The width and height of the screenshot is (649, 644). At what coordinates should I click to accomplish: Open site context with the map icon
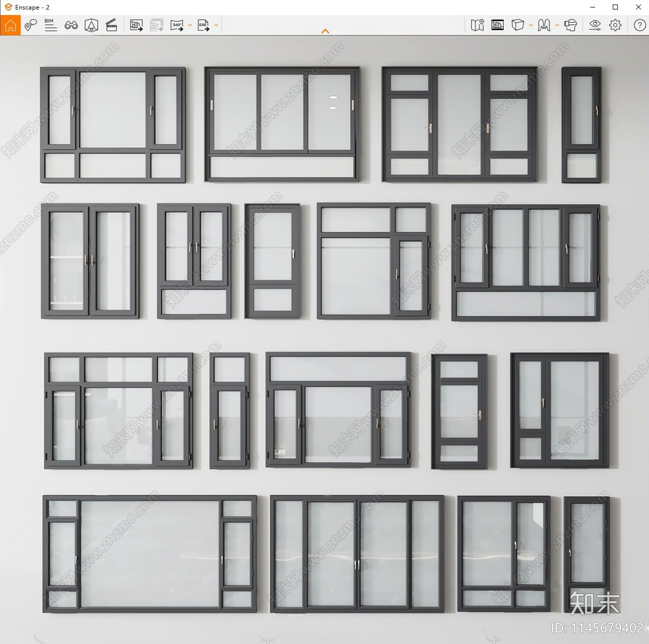click(477, 25)
